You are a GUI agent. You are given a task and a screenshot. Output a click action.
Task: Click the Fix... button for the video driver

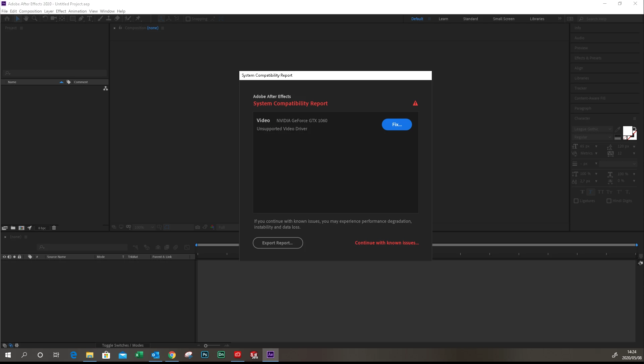(x=397, y=124)
